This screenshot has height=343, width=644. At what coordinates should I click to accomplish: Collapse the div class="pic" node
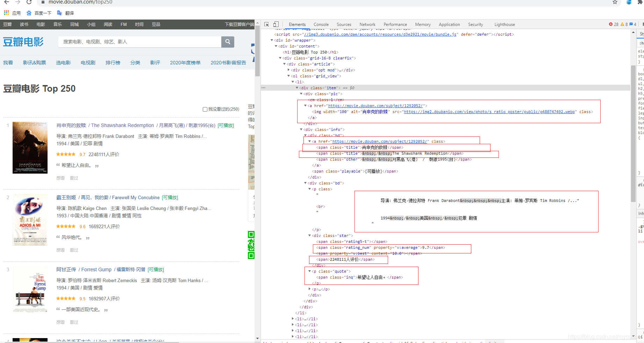tap(301, 94)
